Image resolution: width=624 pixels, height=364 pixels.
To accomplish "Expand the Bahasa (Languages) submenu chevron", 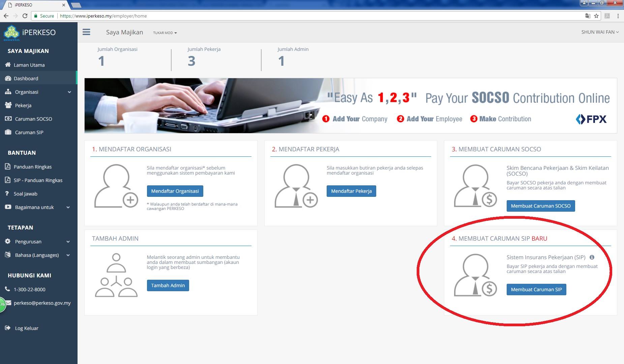I will coord(68,255).
